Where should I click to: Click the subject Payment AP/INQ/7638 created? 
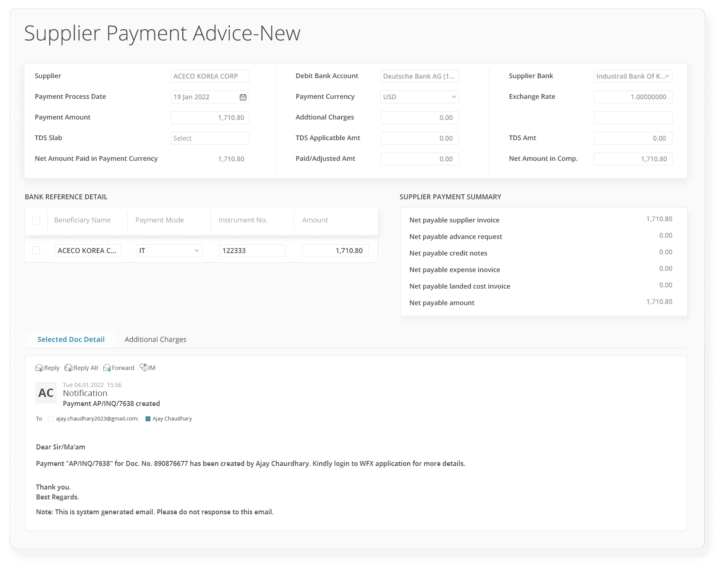point(111,403)
